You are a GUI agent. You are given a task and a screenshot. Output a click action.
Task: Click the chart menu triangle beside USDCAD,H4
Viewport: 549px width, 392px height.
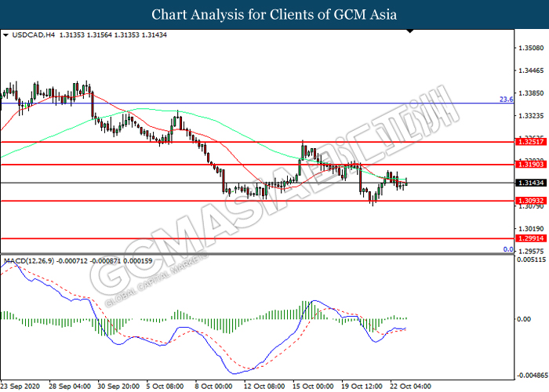5,35
